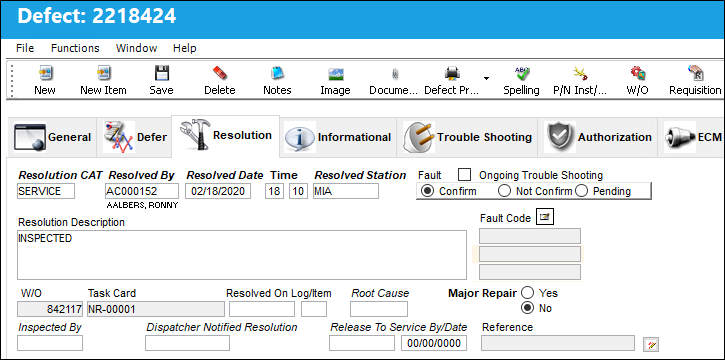Click the New toolbar icon
Screen dimensions: 725x360
(45, 73)
